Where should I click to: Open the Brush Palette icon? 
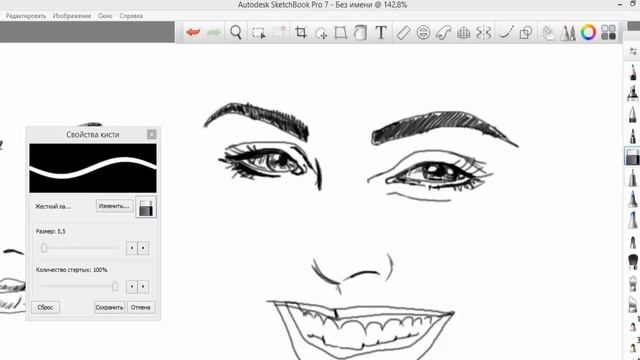pyautogui.click(x=568, y=33)
